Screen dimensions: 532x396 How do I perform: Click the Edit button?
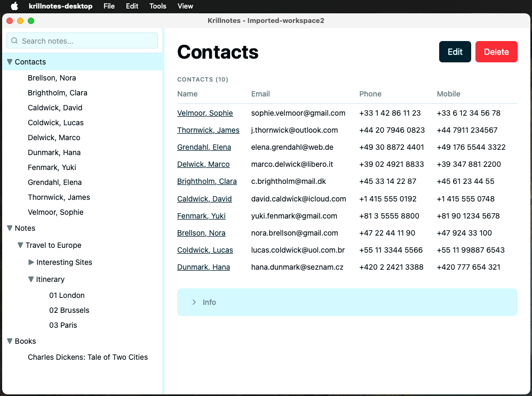(x=455, y=52)
